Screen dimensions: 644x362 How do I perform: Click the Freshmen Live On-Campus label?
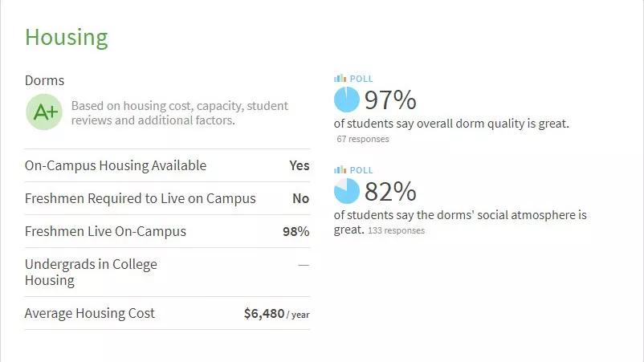point(105,231)
